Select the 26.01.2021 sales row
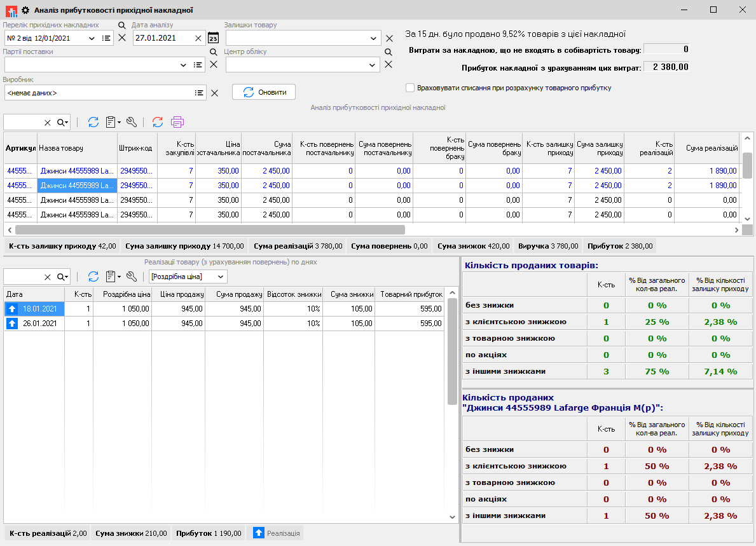 click(41, 323)
